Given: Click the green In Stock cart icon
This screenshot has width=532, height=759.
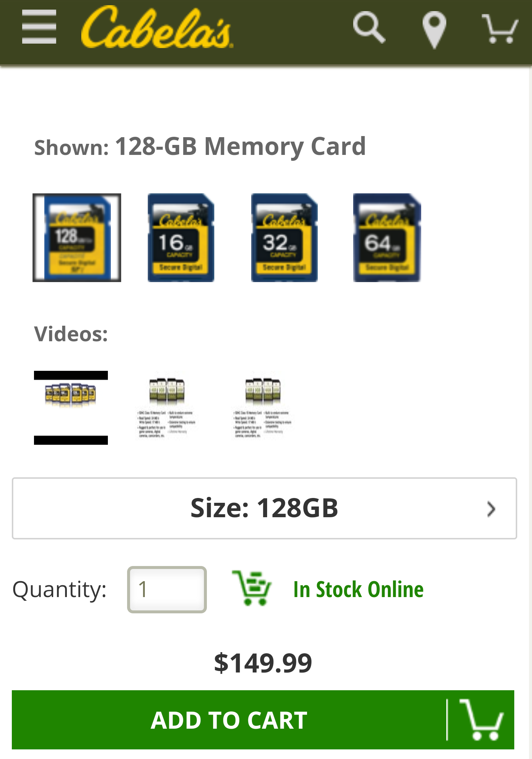Looking at the screenshot, I should click(252, 588).
